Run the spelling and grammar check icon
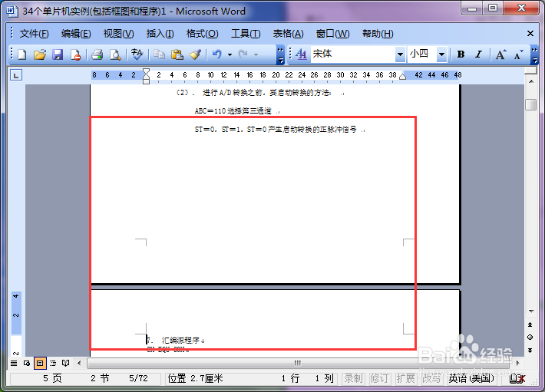This screenshot has width=545, height=392. (x=137, y=54)
